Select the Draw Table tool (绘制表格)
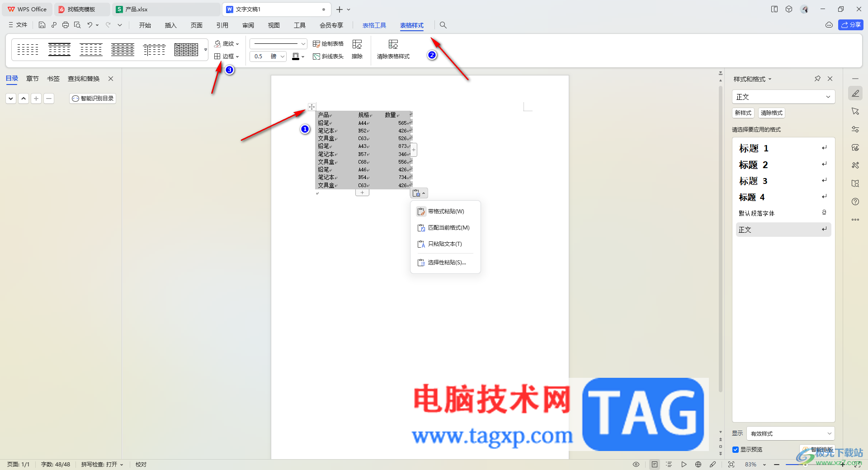The height and width of the screenshot is (470, 868). [328, 44]
